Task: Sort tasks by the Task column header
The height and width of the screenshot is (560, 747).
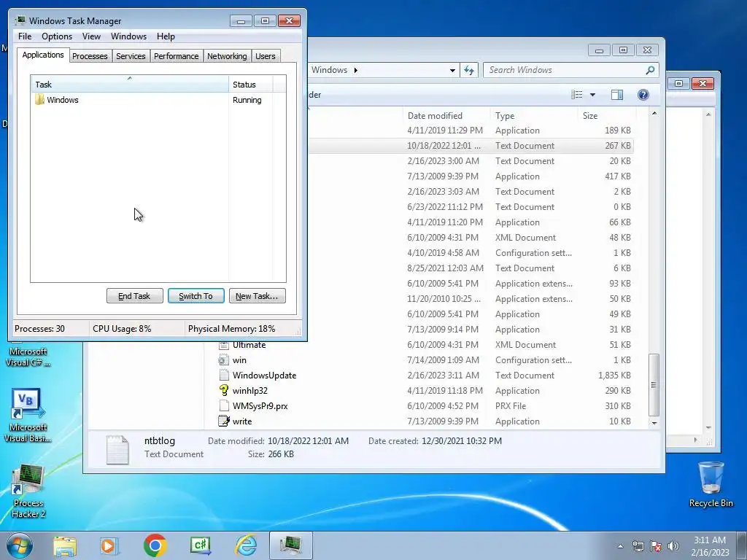Action: (129, 85)
